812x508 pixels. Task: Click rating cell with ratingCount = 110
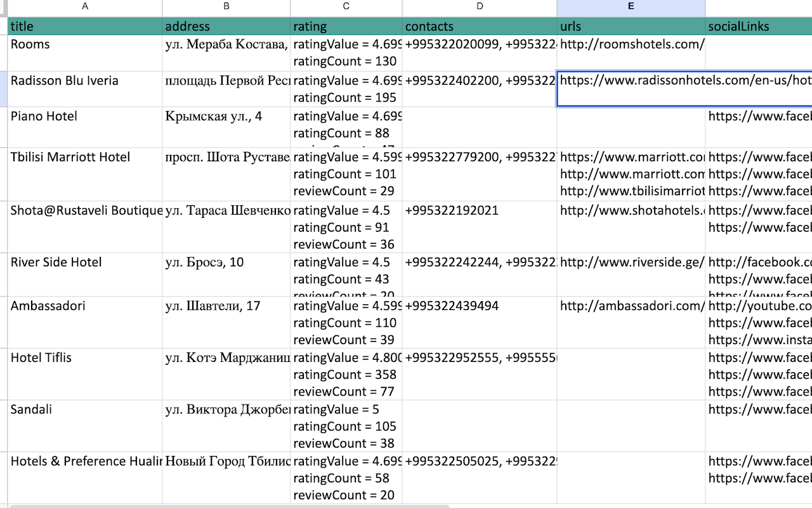[346, 322]
